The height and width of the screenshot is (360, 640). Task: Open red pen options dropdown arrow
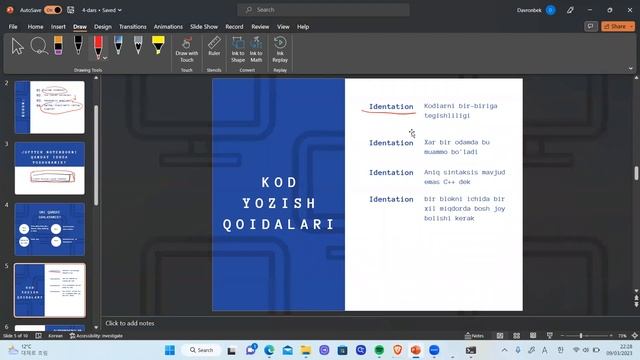105,58
